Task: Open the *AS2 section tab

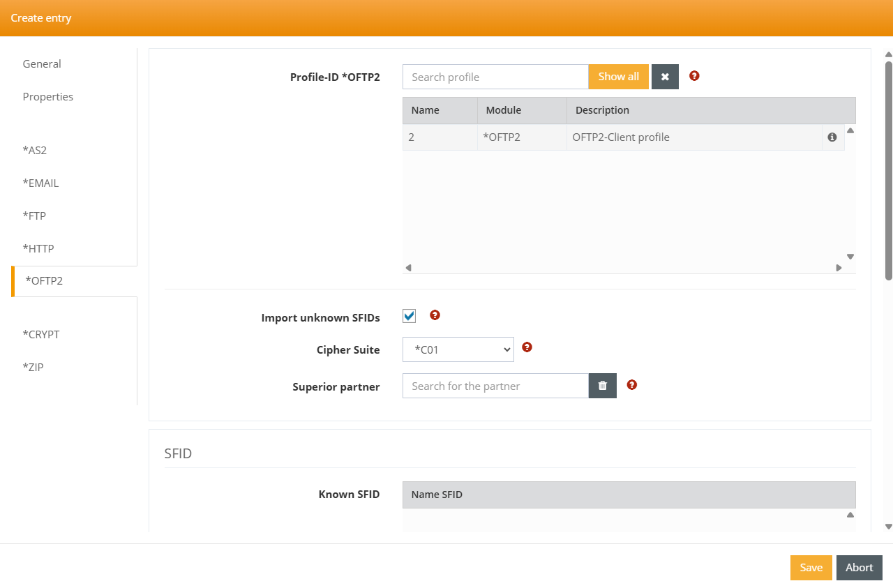Action: click(35, 150)
